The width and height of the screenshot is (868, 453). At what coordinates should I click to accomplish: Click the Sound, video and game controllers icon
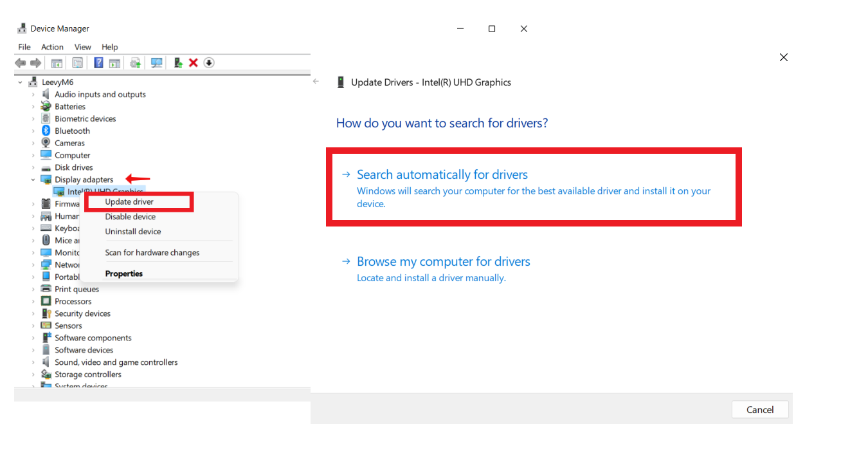coord(46,362)
